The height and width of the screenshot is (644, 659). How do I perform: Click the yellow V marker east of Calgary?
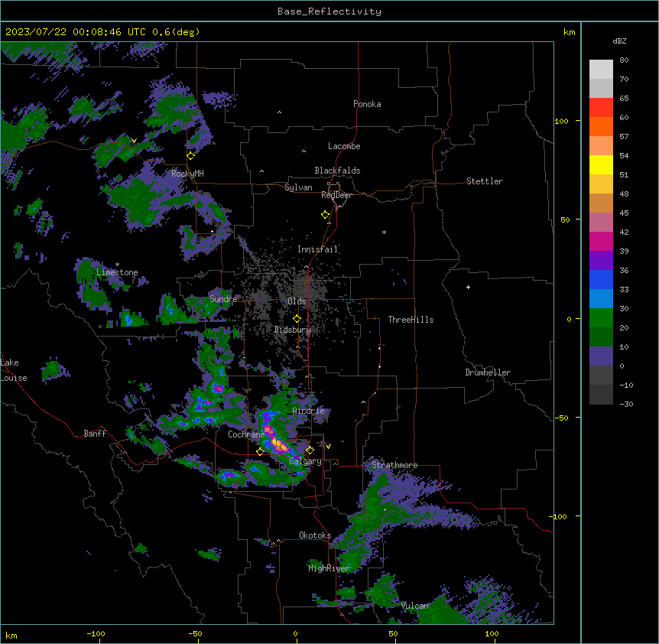click(328, 447)
